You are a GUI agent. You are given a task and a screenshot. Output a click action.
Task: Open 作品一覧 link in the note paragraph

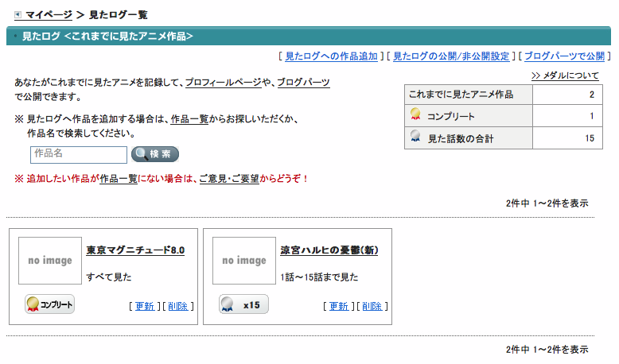tap(189, 119)
